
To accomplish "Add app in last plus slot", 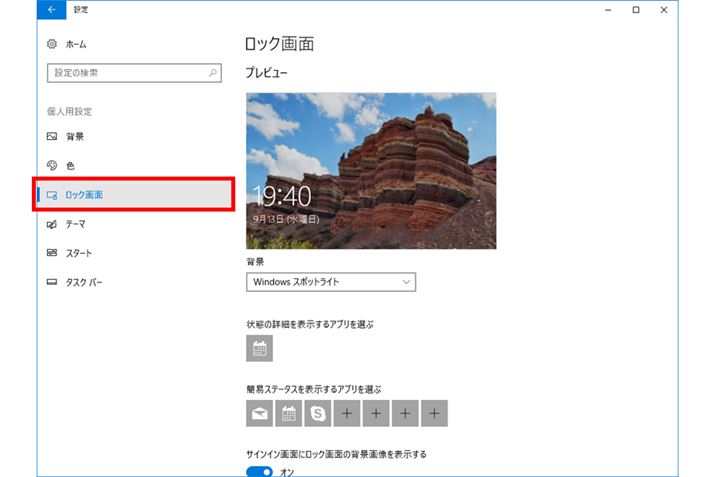I will click(x=435, y=413).
